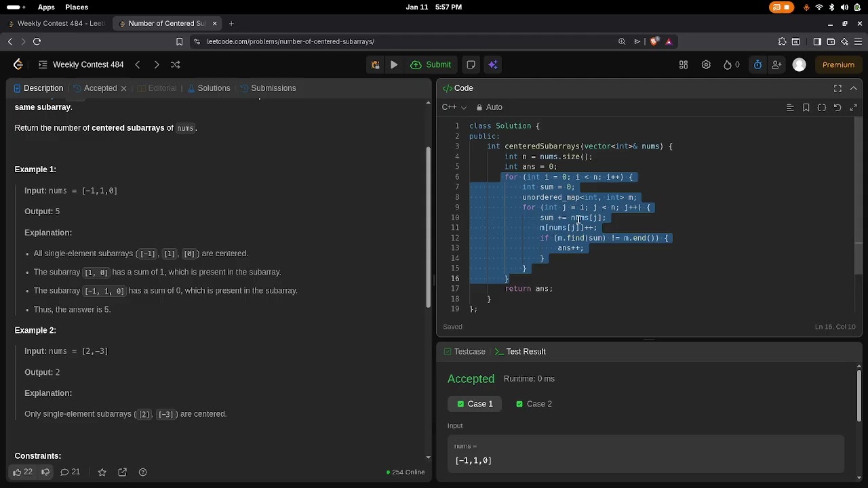Open the layout grid icon
The width and height of the screenshot is (868, 488).
click(684, 65)
